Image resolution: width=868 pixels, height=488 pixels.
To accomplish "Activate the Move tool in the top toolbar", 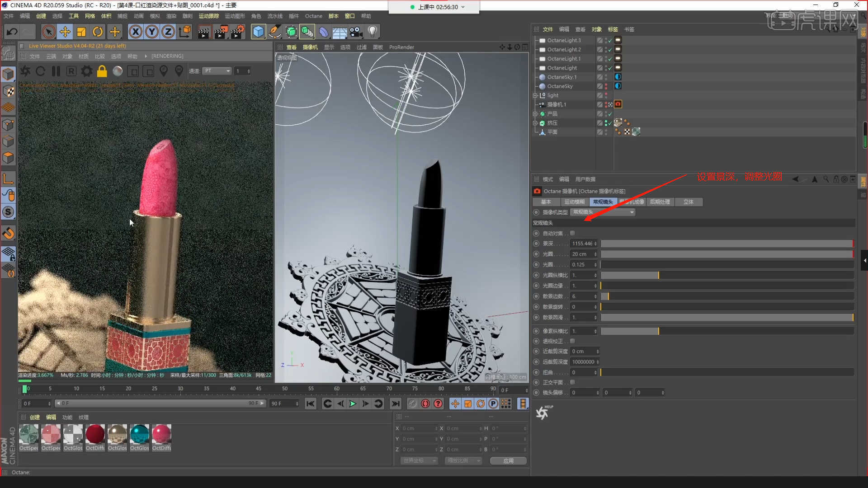I will click(65, 32).
